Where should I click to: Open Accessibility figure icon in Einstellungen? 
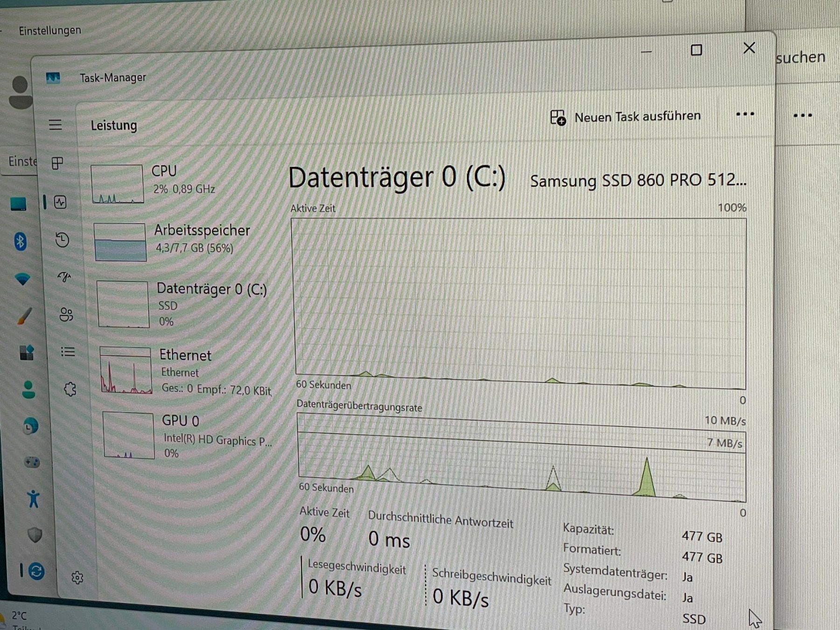click(x=34, y=499)
